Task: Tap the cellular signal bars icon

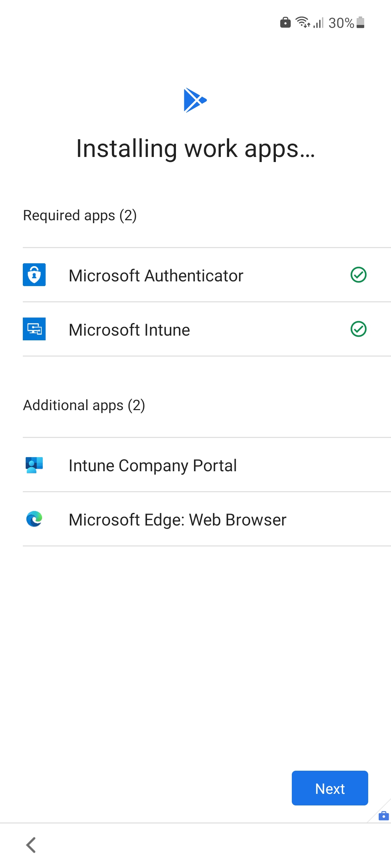Action: click(319, 23)
